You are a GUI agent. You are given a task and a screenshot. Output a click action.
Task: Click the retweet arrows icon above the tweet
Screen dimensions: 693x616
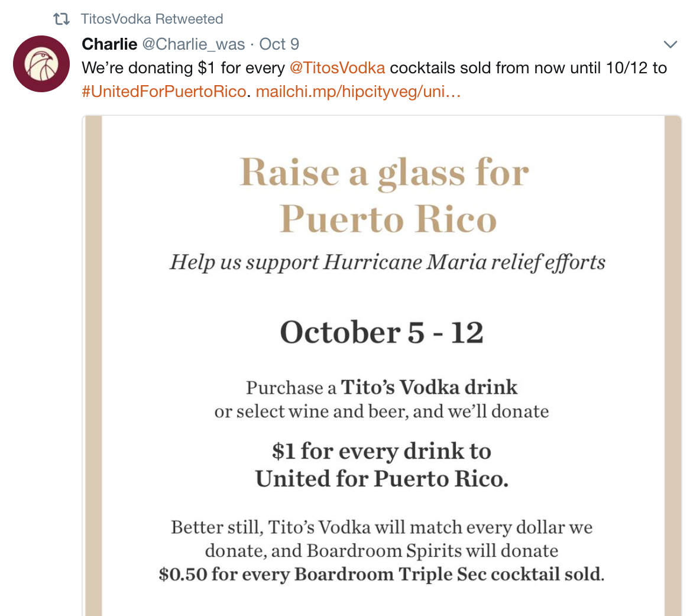(61, 19)
